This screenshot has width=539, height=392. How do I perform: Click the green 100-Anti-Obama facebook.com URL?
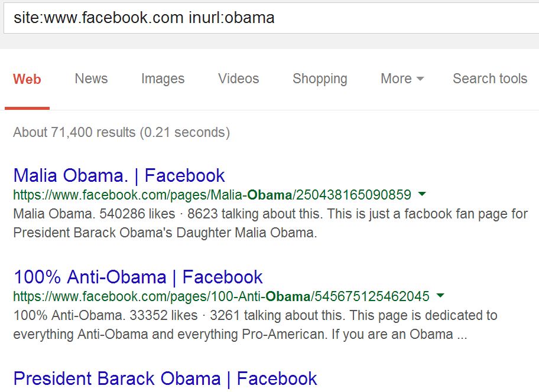pyautogui.click(x=221, y=296)
